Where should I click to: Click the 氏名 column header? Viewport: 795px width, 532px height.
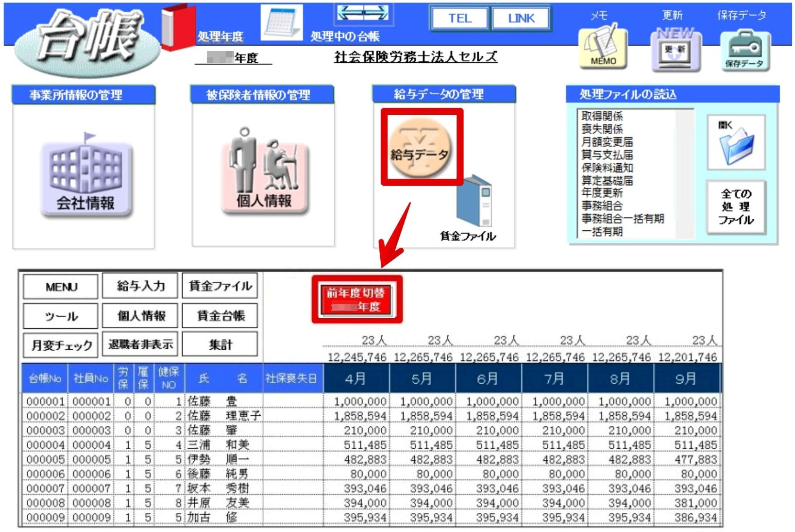click(x=224, y=378)
